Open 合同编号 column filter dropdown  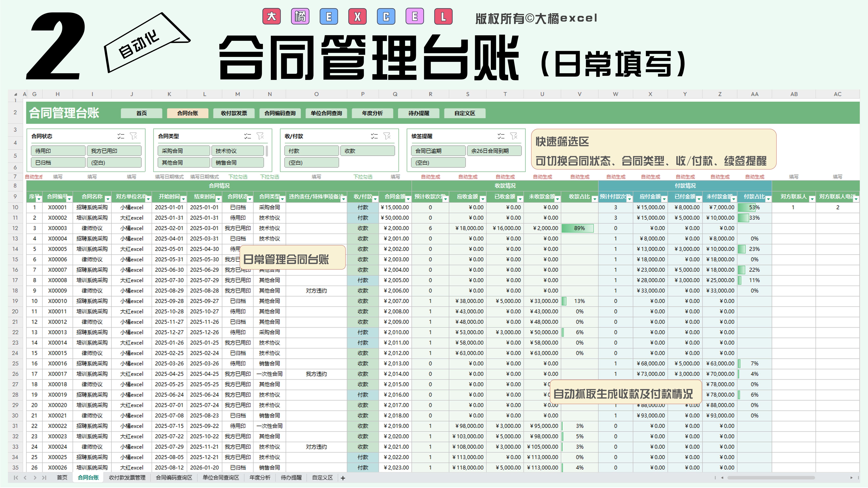(x=69, y=199)
